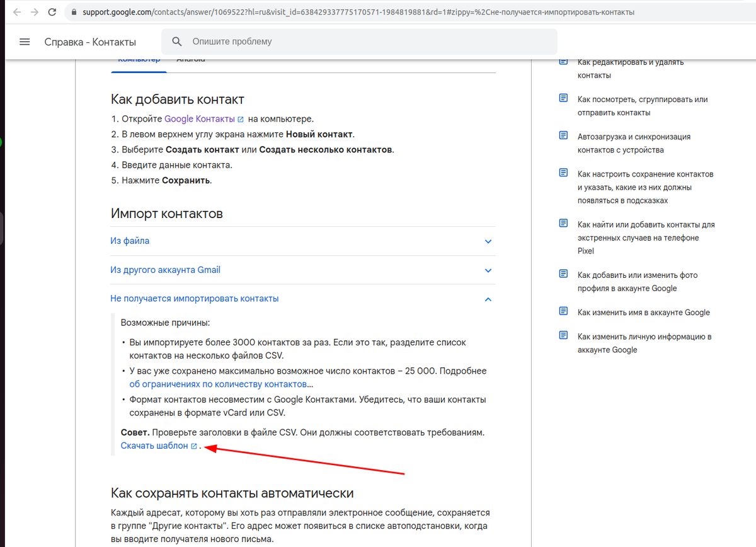
Task: Click the Возможные причины: text
Action: [x=165, y=323]
